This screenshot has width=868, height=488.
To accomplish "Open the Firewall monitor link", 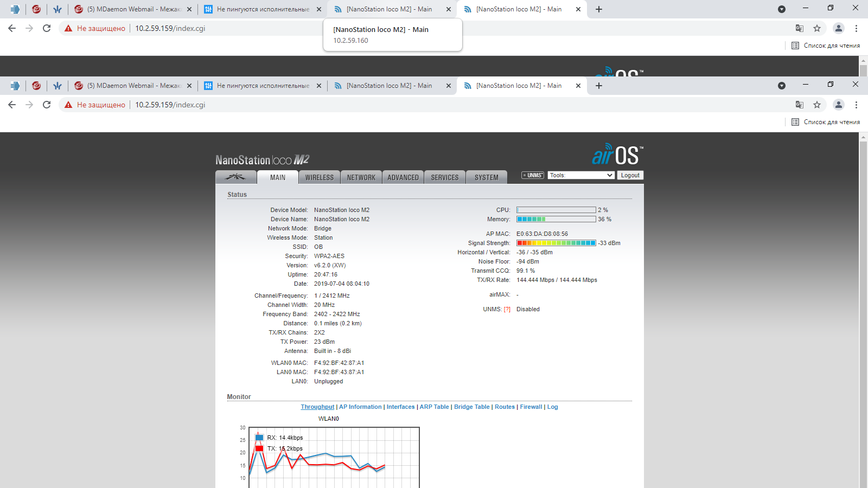I will [531, 407].
